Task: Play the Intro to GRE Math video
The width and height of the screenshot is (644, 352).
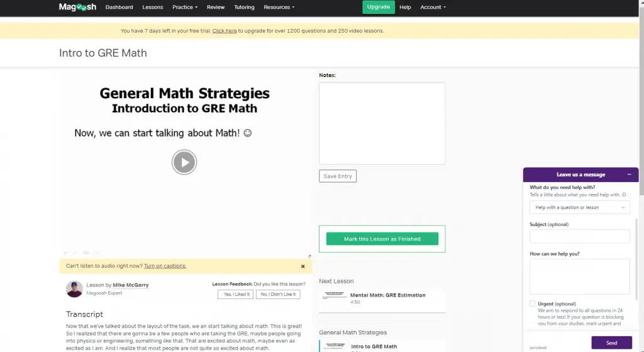Action: point(184,162)
